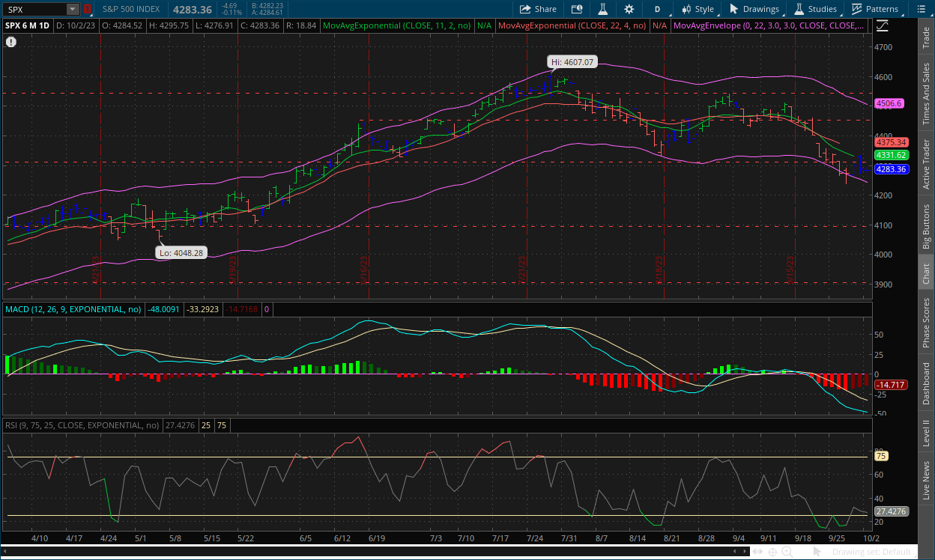The image size is (935, 560).
Task: Open the Dashboard side tab
Action: [x=926, y=384]
